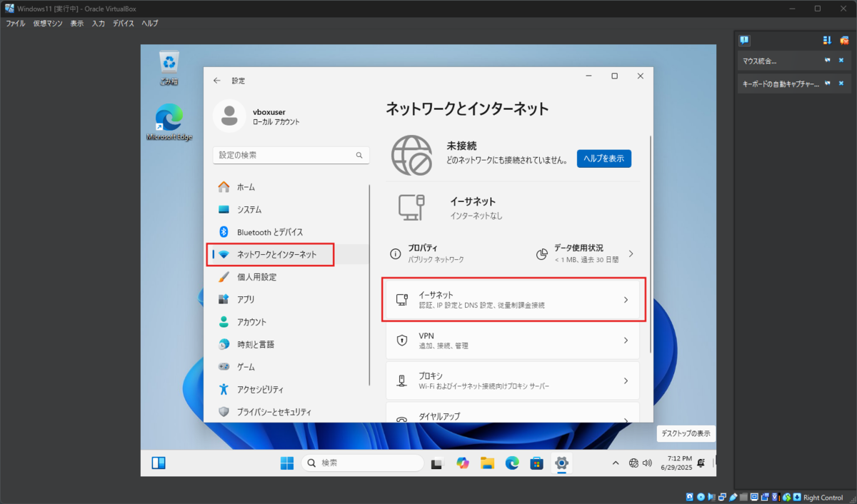Screen dimensions: 857x504
Task: Open the Windows Start button
Action: pos(287,463)
